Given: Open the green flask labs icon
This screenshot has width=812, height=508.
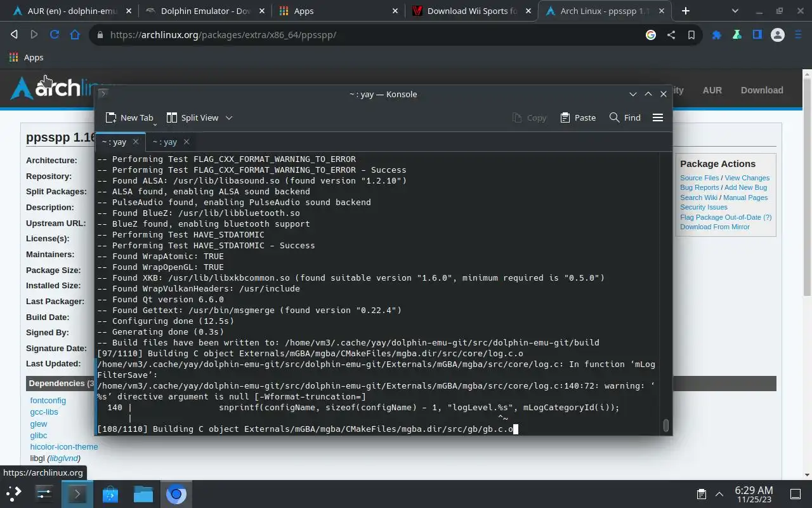Looking at the screenshot, I should [x=737, y=35].
